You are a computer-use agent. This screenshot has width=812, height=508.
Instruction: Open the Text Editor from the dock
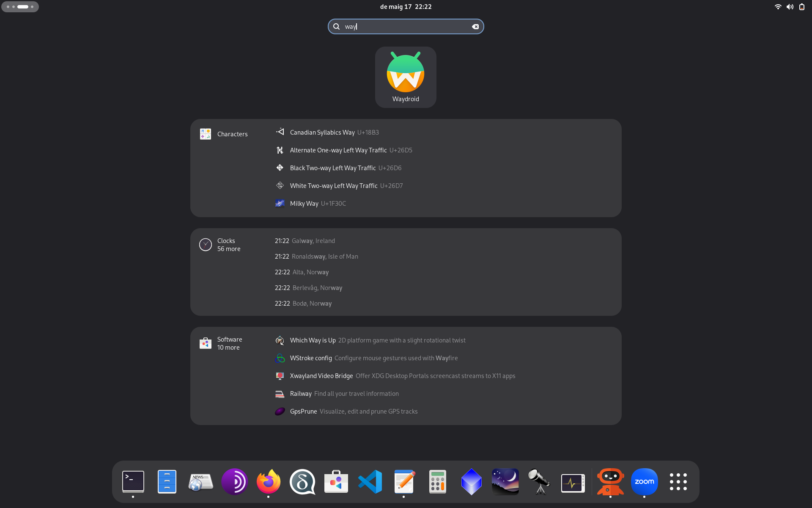404,482
